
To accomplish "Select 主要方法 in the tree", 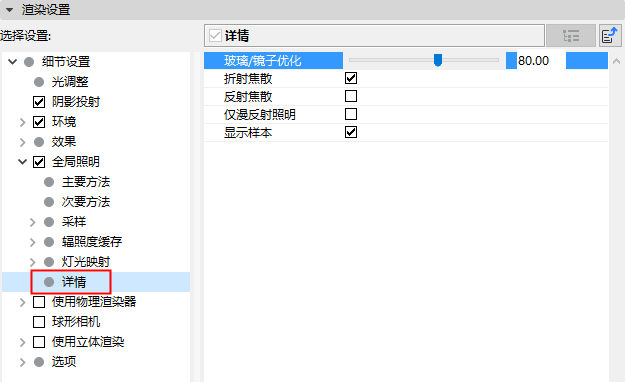I will coord(86,182).
